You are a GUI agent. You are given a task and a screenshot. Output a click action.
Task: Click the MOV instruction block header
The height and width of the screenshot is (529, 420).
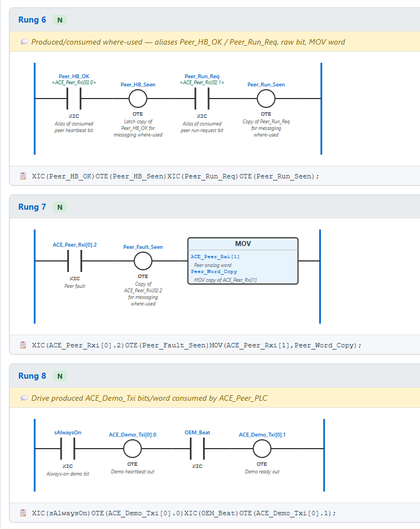[243, 244]
